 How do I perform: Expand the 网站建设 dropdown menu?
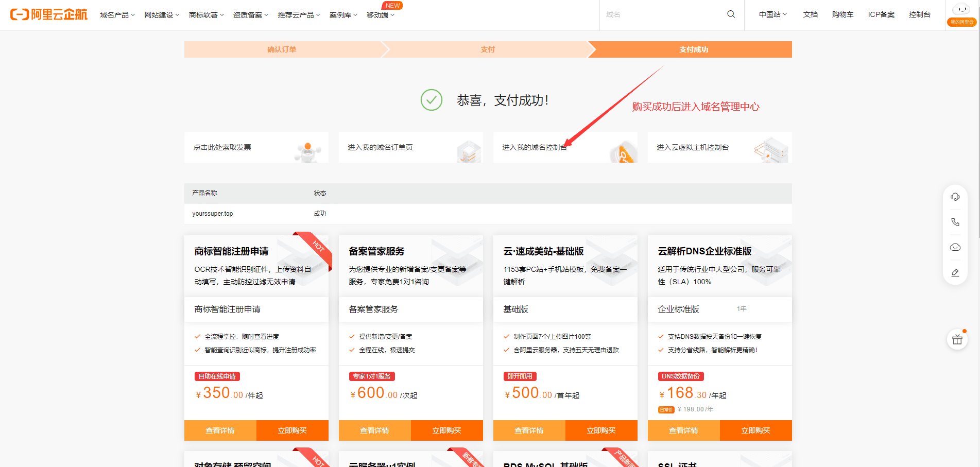pyautogui.click(x=162, y=15)
